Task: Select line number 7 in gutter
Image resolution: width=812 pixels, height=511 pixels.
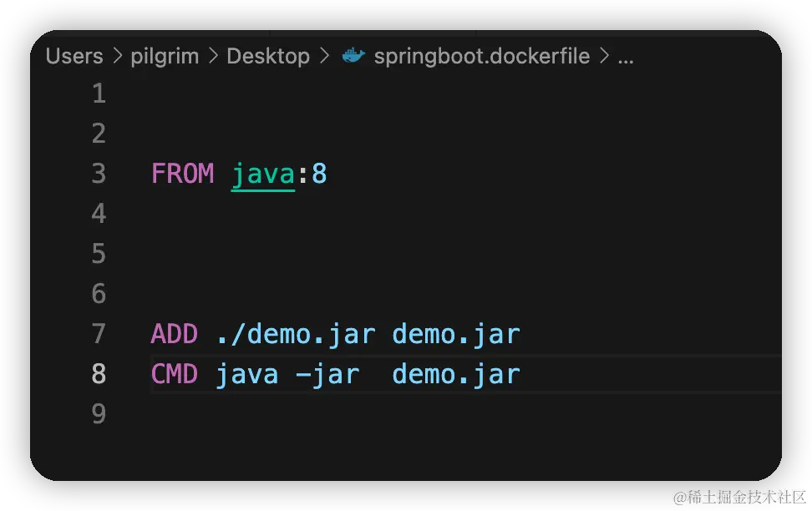Action: click(99, 333)
